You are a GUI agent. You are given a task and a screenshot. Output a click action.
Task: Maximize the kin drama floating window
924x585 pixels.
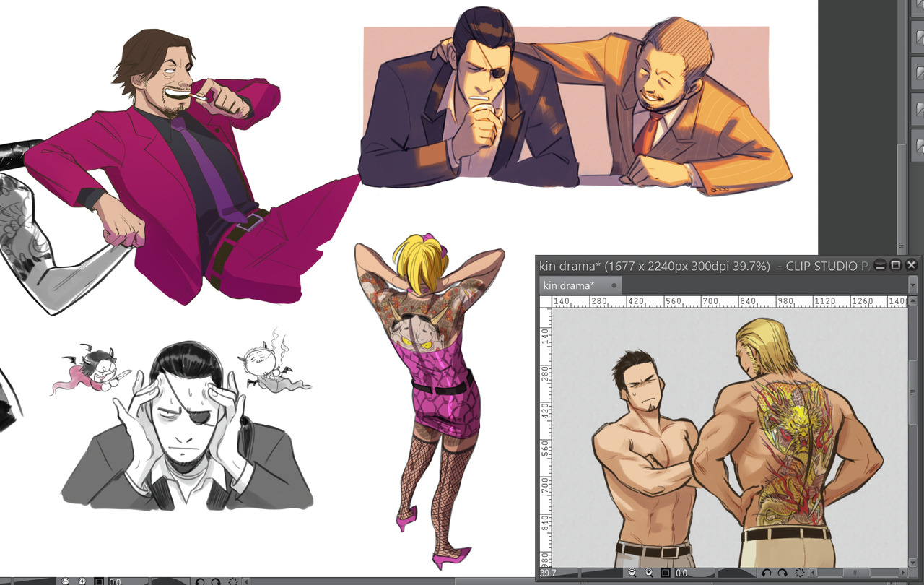895,265
